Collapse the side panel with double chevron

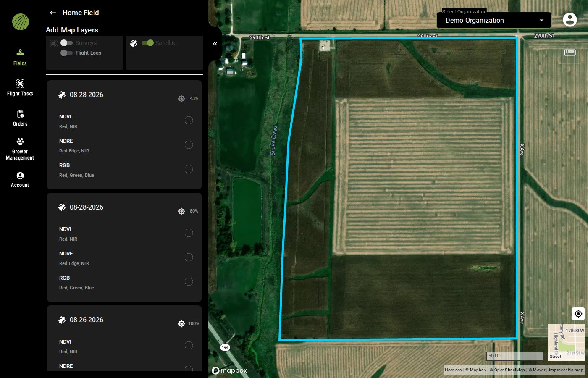click(215, 44)
